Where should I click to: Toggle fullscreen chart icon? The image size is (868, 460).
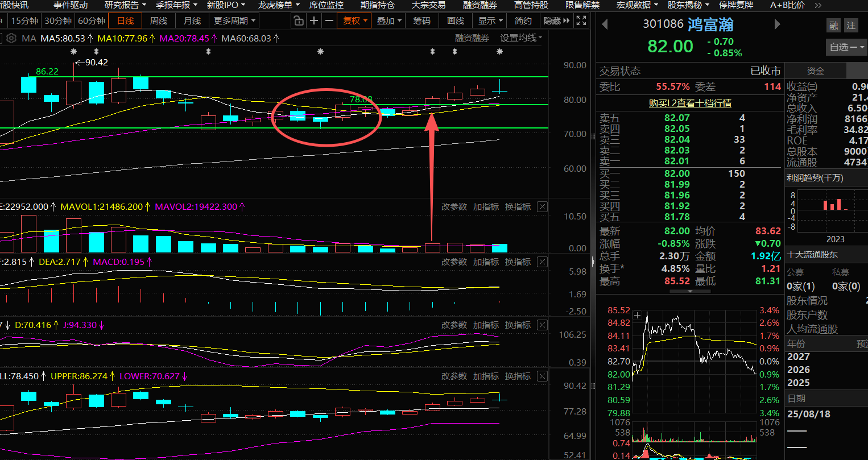(x=581, y=21)
